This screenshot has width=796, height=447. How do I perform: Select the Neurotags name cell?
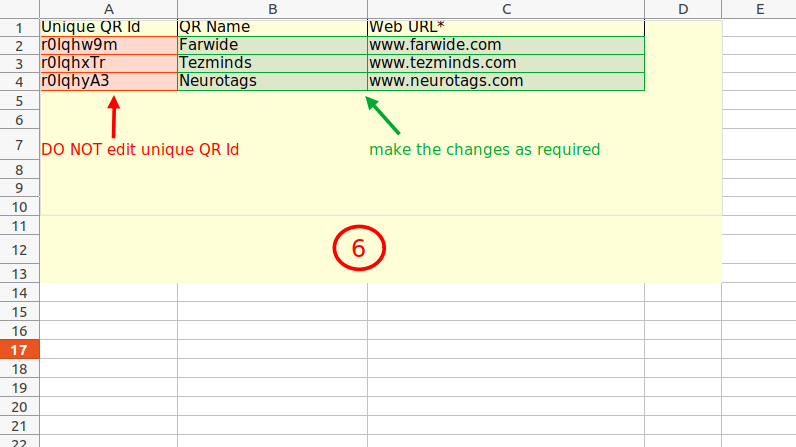(272, 81)
